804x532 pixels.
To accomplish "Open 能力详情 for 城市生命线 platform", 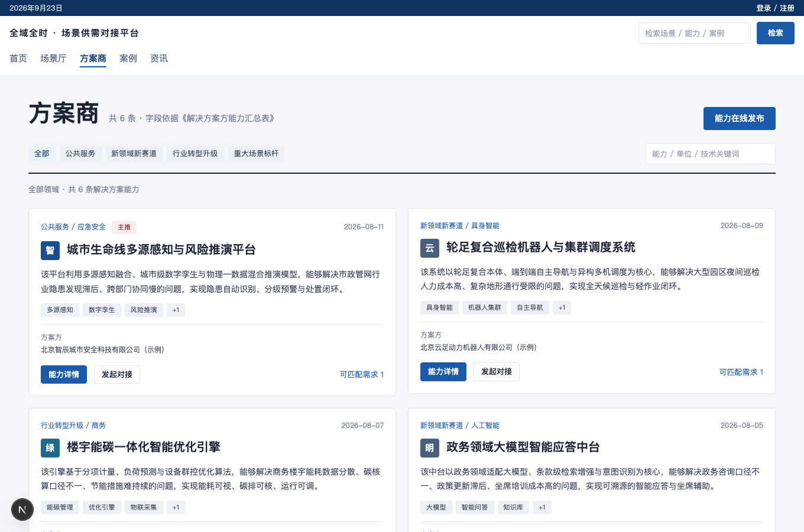I will (64, 374).
